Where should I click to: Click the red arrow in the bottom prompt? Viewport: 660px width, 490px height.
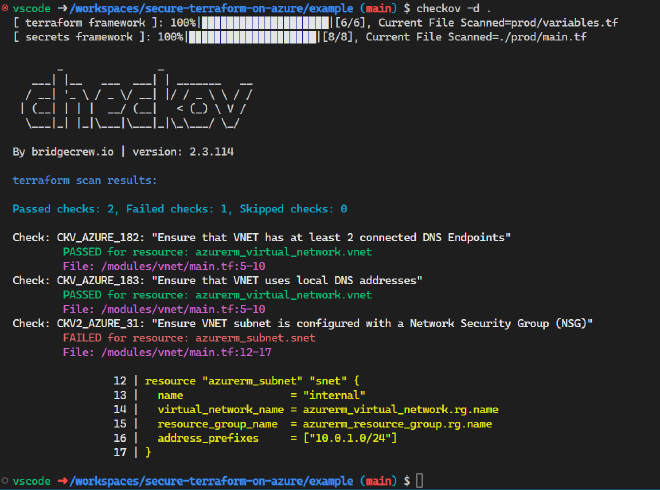(64, 482)
